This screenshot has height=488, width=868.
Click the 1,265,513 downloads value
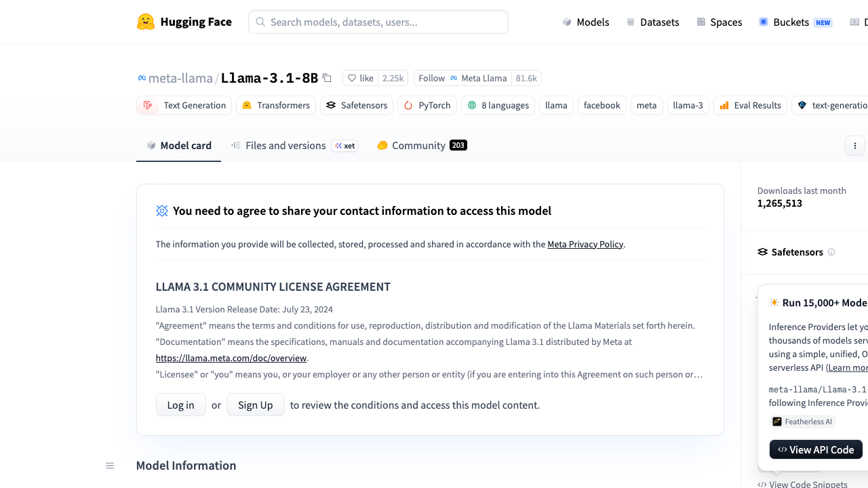[780, 203]
